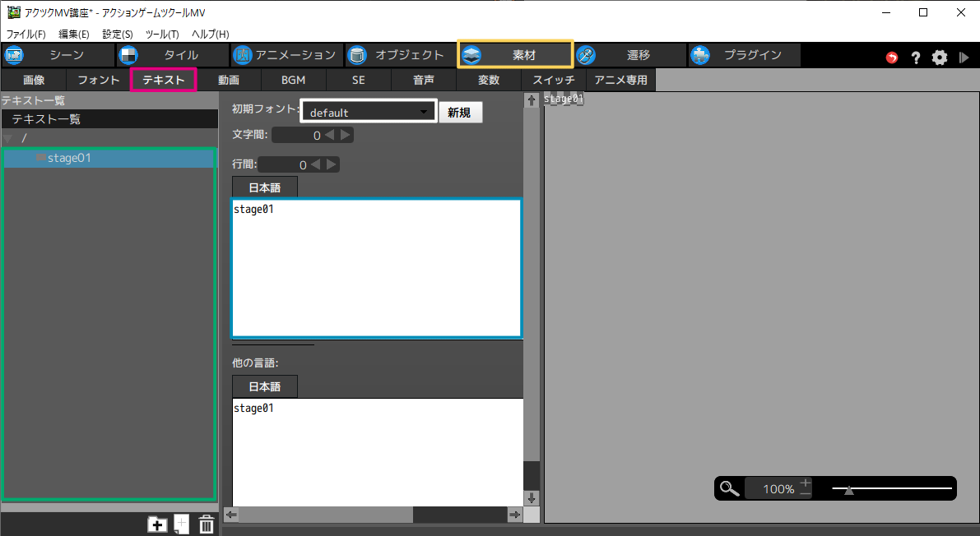Click the 日本語 button under 他の言語
The image size is (980, 536).
(x=264, y=386)
